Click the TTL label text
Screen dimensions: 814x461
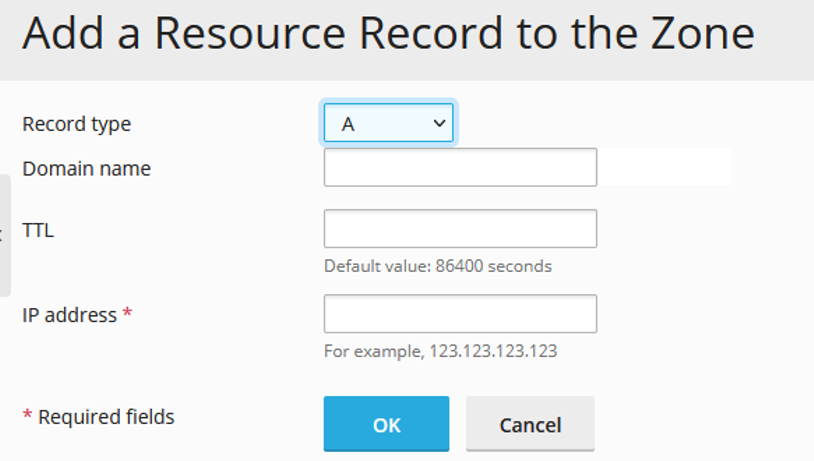(x=38, y=230)
